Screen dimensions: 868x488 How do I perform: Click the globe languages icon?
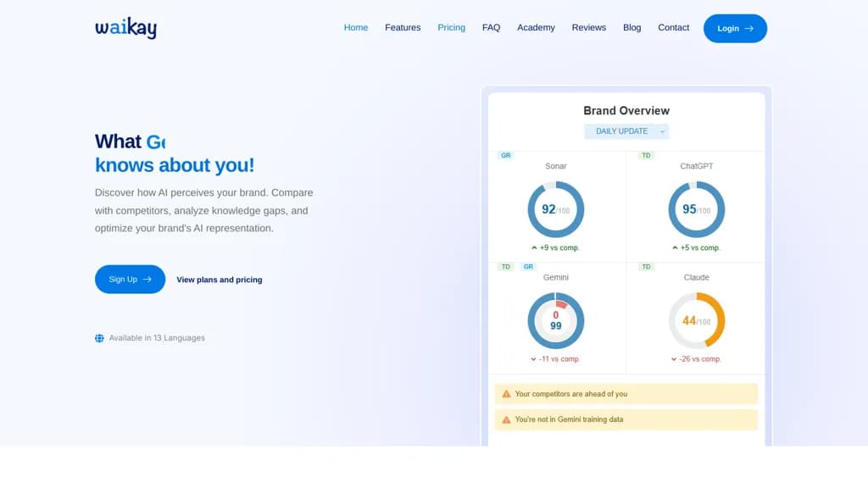pyautogui.click(x=100, y=338)
